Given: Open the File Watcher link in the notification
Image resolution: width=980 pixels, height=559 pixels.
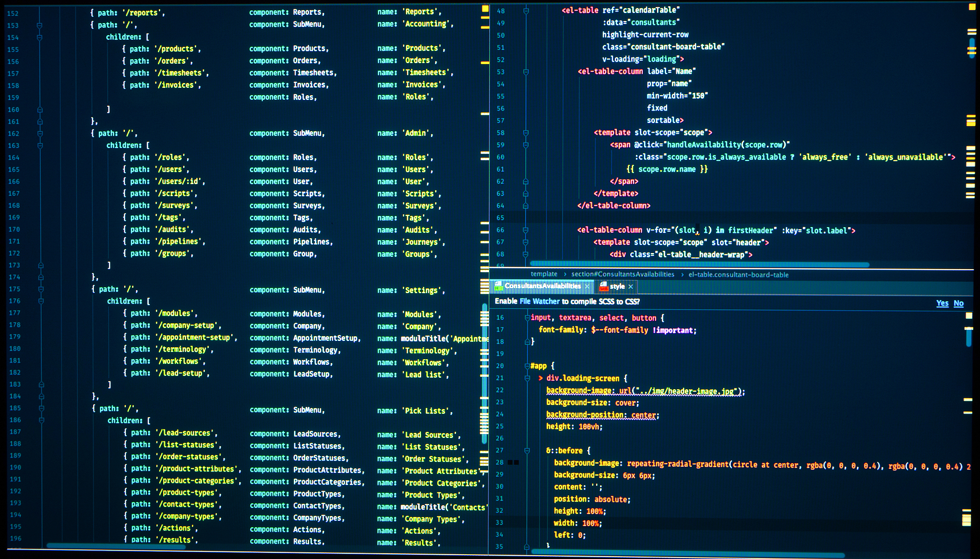Looking at the screenshot, I should (x=539, y=302).
